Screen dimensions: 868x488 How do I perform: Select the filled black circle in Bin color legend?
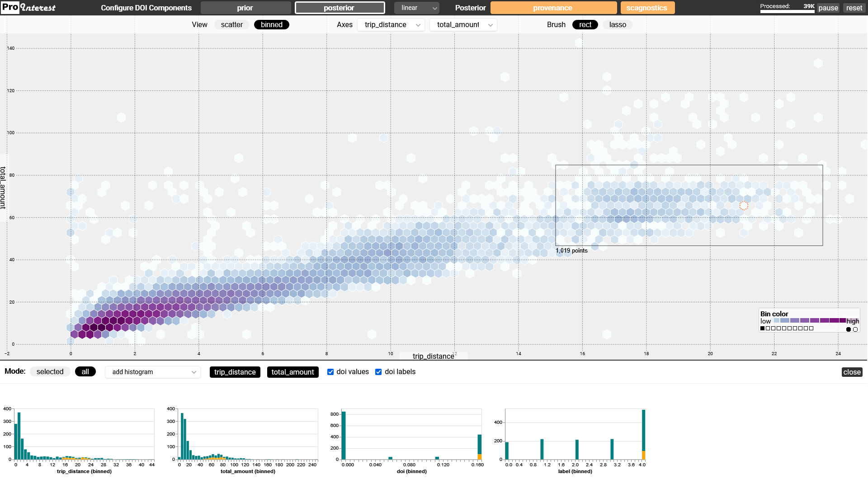tap(849, 329)
